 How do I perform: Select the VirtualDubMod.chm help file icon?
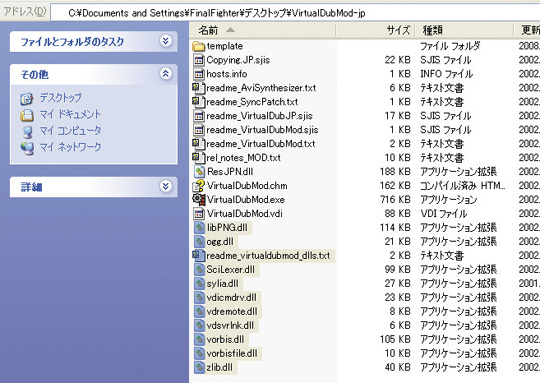point(199,186)
